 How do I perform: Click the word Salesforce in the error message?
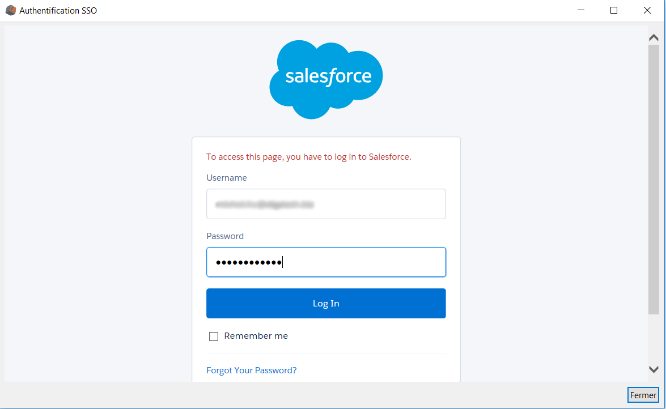coord(389,157)
